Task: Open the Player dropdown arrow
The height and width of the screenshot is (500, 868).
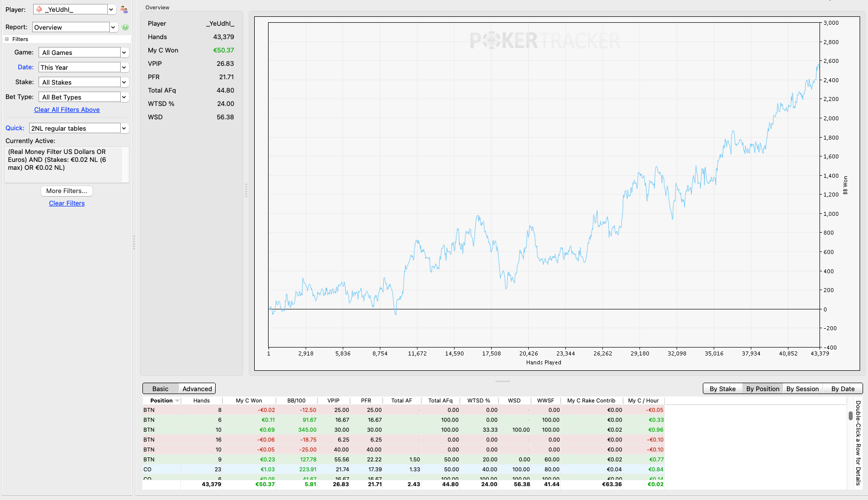Action: coord(111,9)
